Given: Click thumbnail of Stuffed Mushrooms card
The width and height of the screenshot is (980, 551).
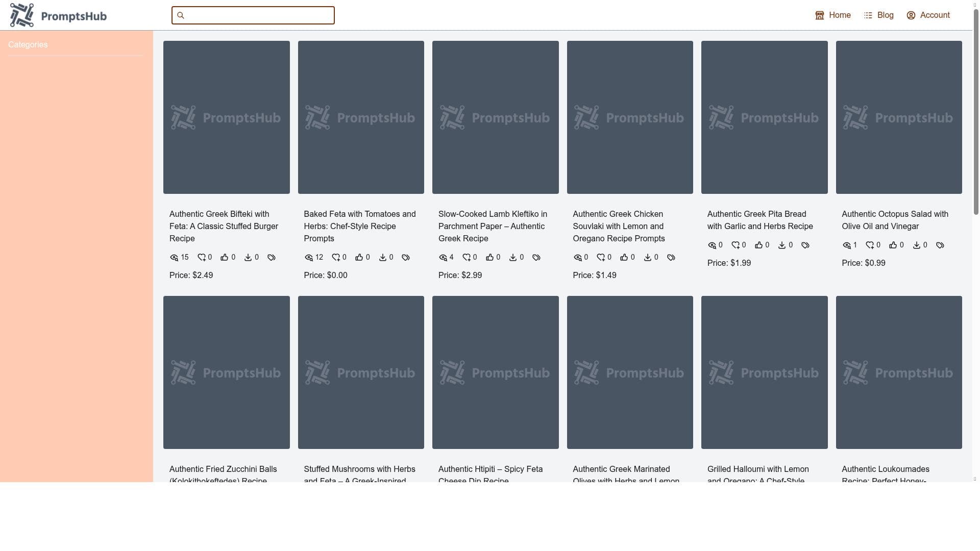Looking at the screenshot, I should tap(361, 372).
